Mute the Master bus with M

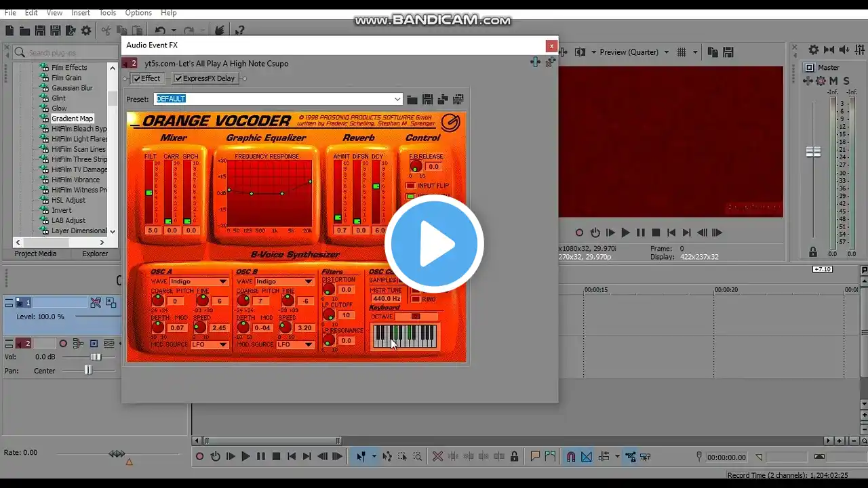point(833,81)
